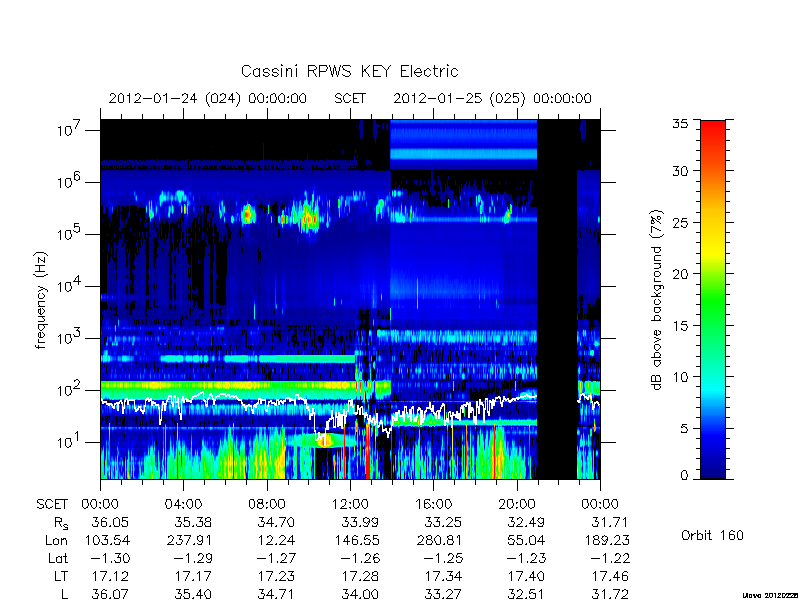Click the "Lat" row label
Viewport: 800px width, 600px height.
pos(58,559)
